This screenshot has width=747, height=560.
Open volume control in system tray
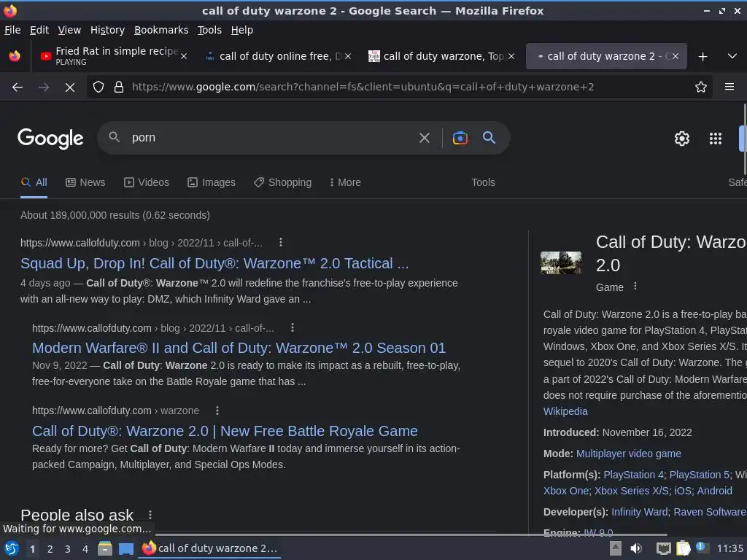tap(635, 548)
